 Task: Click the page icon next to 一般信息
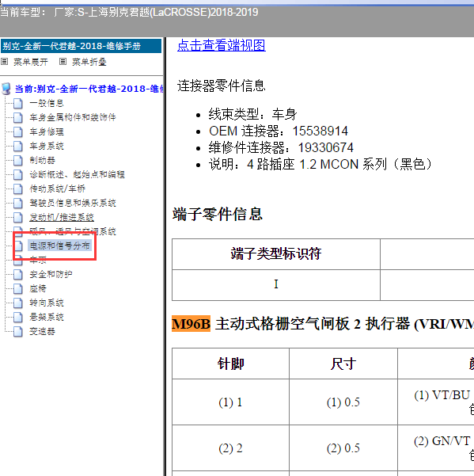18,103
